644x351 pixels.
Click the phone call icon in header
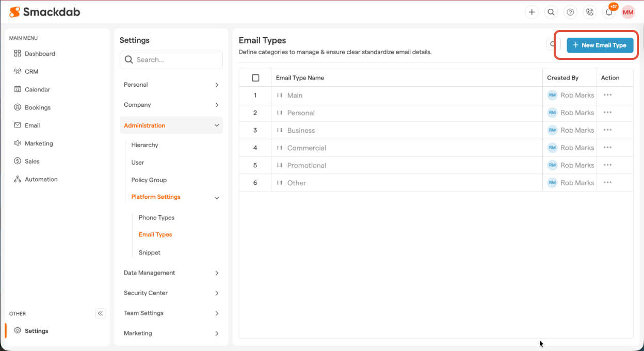589,12
